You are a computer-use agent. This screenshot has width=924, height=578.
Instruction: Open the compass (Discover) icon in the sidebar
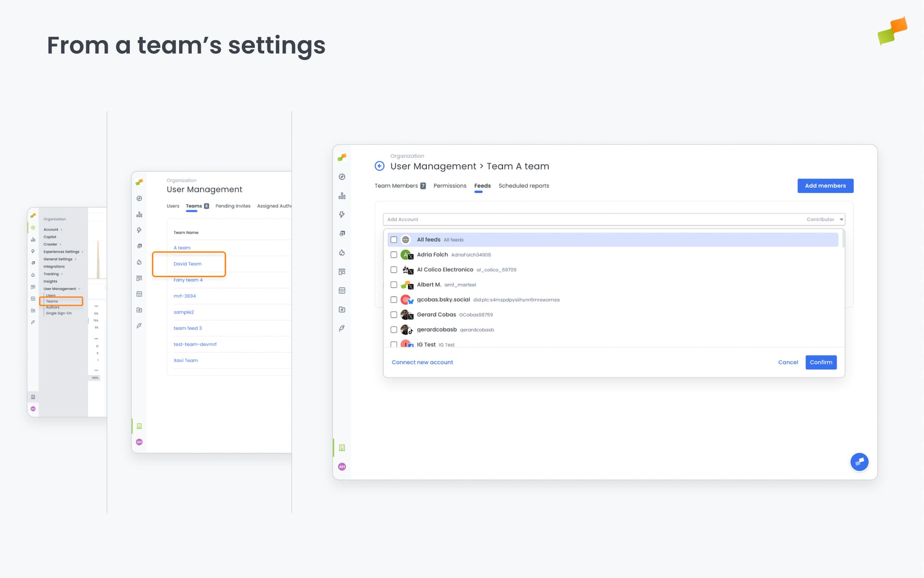(342, 177)
